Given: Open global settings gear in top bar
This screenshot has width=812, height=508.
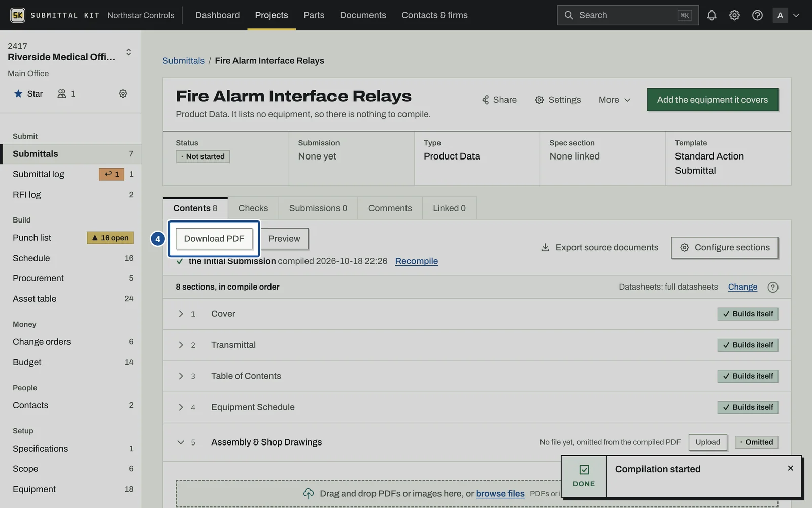Looking at the screenshot, I should (x=734, y=15).
